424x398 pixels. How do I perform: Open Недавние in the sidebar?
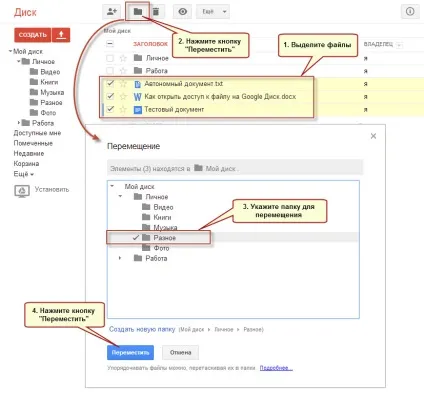point(29,154)
